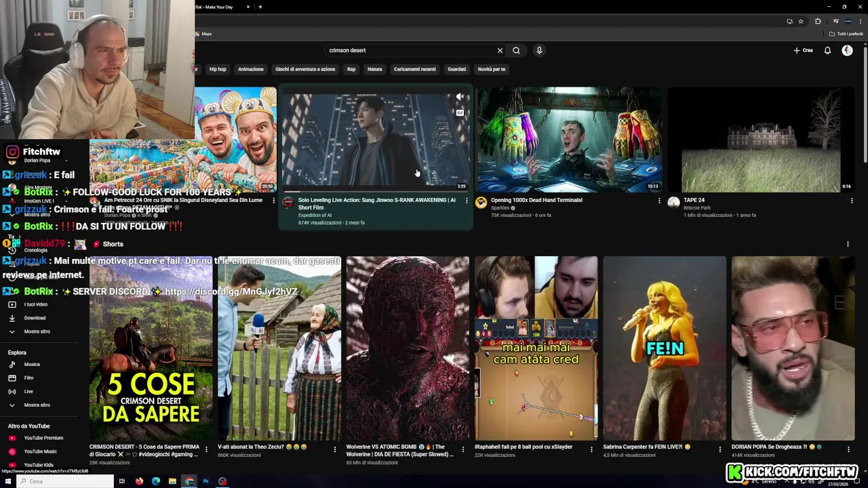Select the Animazione filter chip
This screenshot has width=868, height=488.
click(250, 69)
